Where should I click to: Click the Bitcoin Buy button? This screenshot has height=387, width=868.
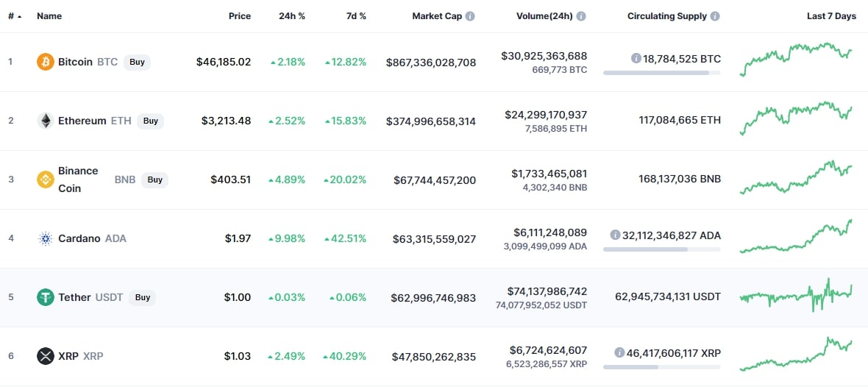[137, 62]
